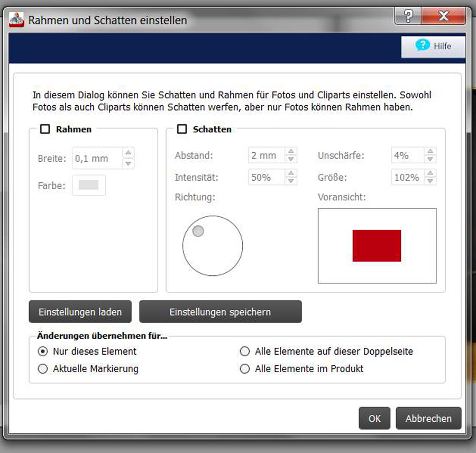This screenshot has width=476, height=453.
Task: Click the Größe input field
Action: point(407,177)
